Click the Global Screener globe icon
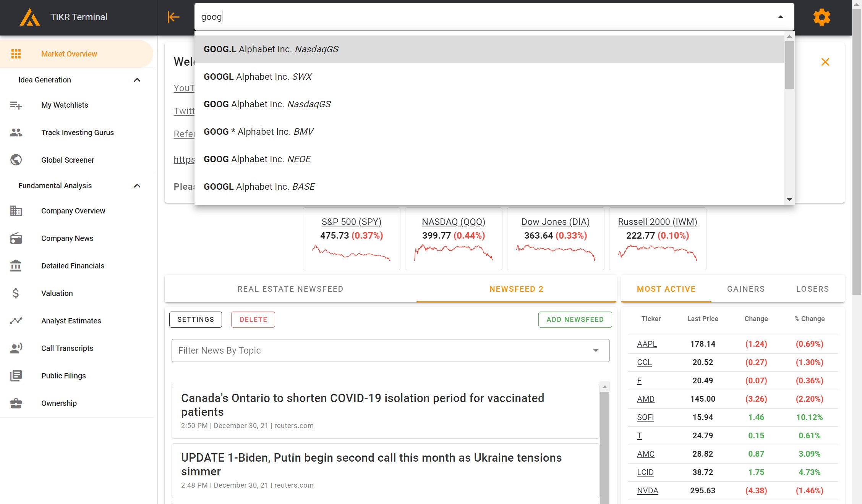This screenshot has width=862, height=504. 16,160
